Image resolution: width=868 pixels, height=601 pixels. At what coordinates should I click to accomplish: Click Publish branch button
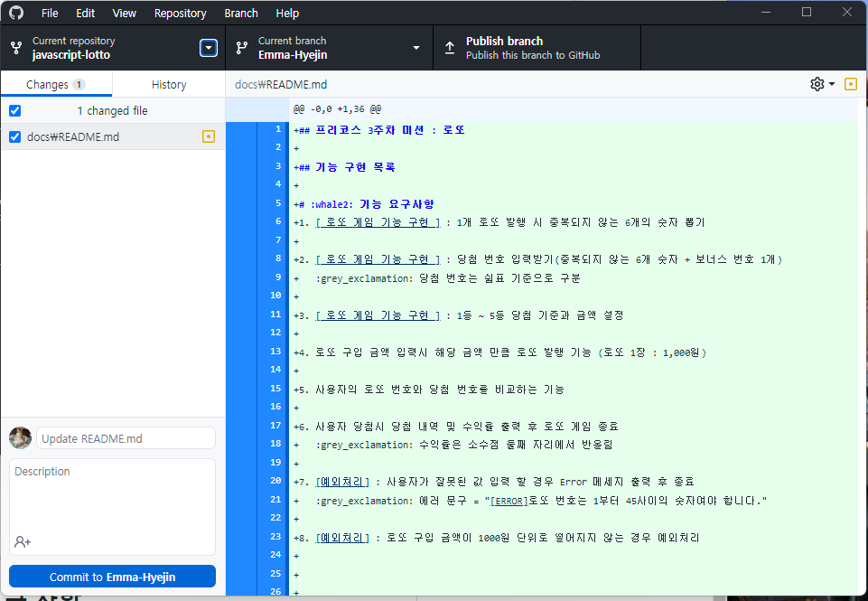[537, 48]
